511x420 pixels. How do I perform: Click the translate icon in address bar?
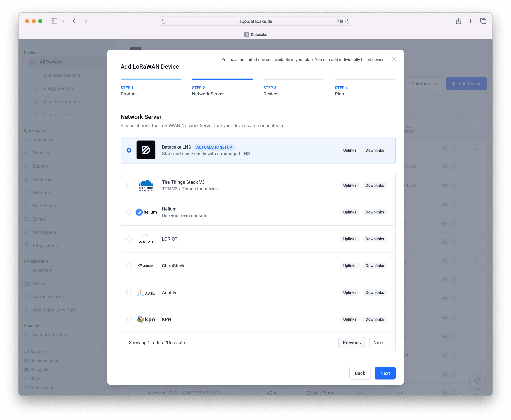(x=340, y=21)
